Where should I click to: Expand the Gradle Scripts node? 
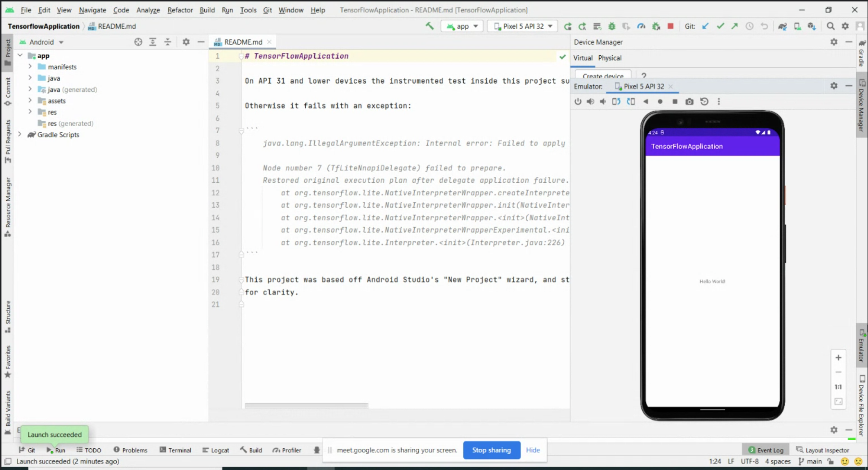tap(20, 135)
